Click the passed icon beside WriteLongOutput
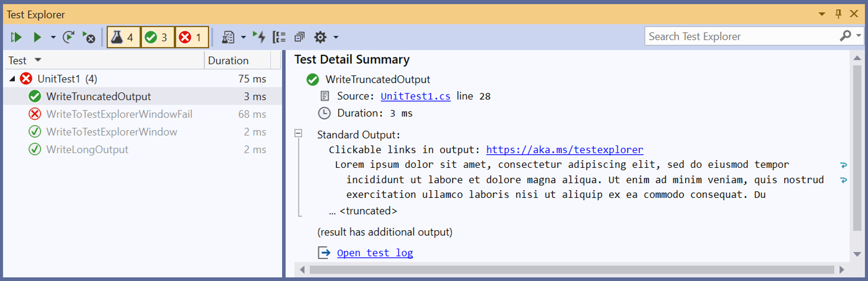Screen dimensions: 868x281 click(35, 149)
